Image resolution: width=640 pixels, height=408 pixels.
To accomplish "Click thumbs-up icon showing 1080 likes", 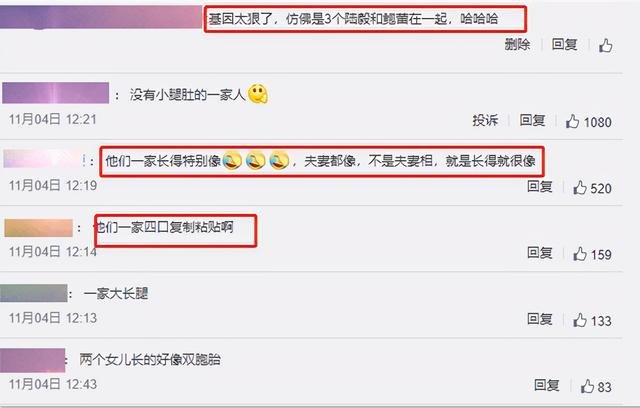I will pos(572,121).
